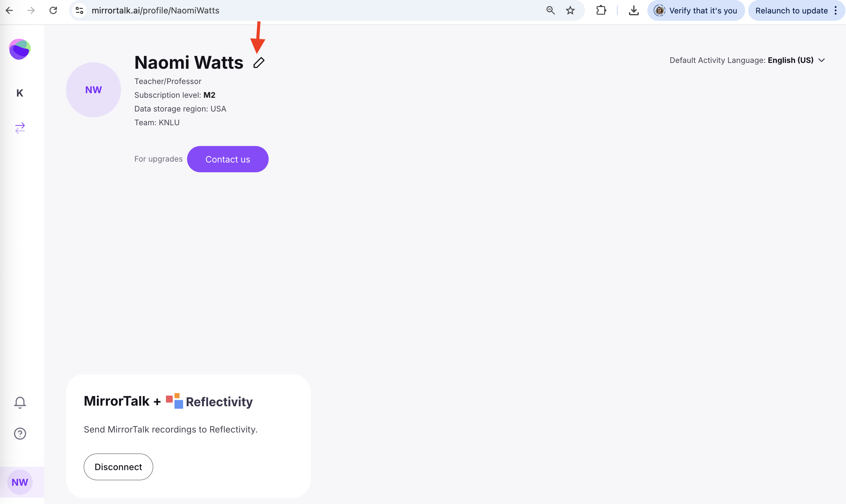Click the NW profile avatar in sidebar
The width and height of the screenshot is (846, 504).
pos(20,482)
